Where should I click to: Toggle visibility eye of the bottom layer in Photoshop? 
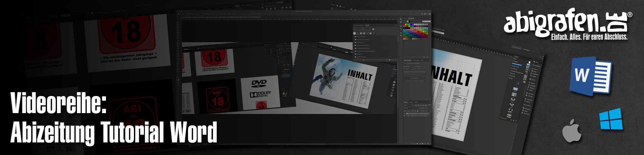click(x=405, y=116)
